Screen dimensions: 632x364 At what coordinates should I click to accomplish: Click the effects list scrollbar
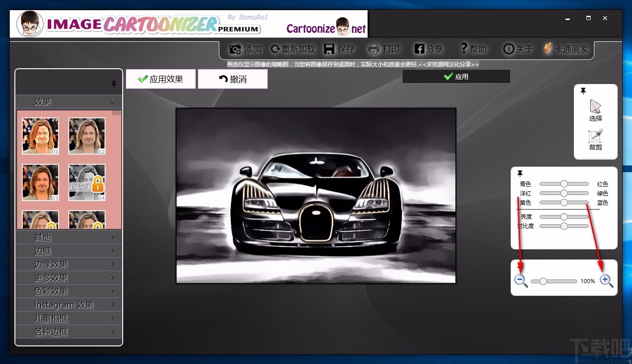[x=117, y=113]
